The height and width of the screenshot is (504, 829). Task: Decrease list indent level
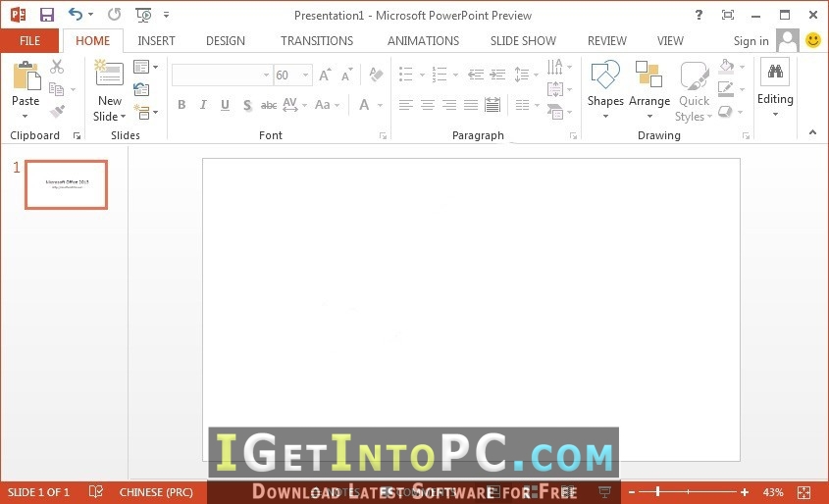(x=475, y=75)
